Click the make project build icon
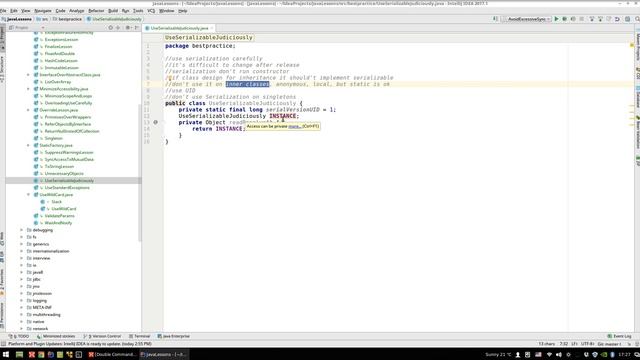Viewport: 640px width, 360px height. 496,19
